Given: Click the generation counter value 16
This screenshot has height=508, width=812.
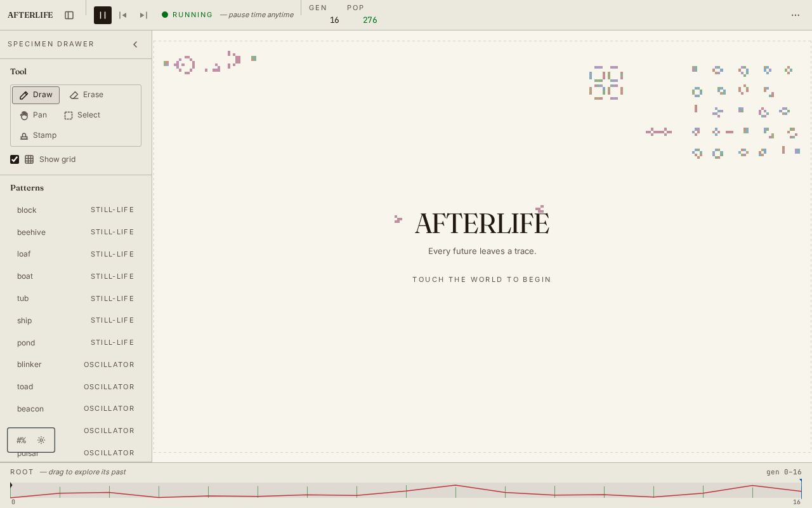Looking at the screenshot, I should point(334,20).
